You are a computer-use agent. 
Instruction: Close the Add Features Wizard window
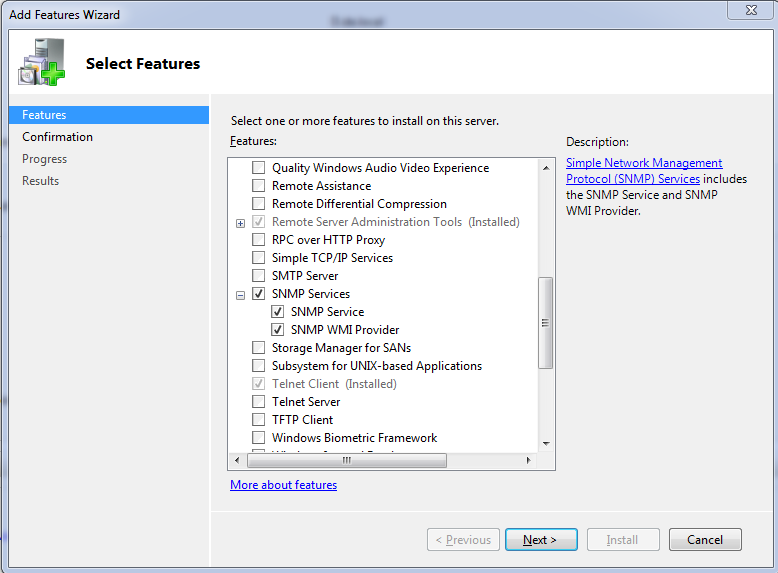(750, 9)
